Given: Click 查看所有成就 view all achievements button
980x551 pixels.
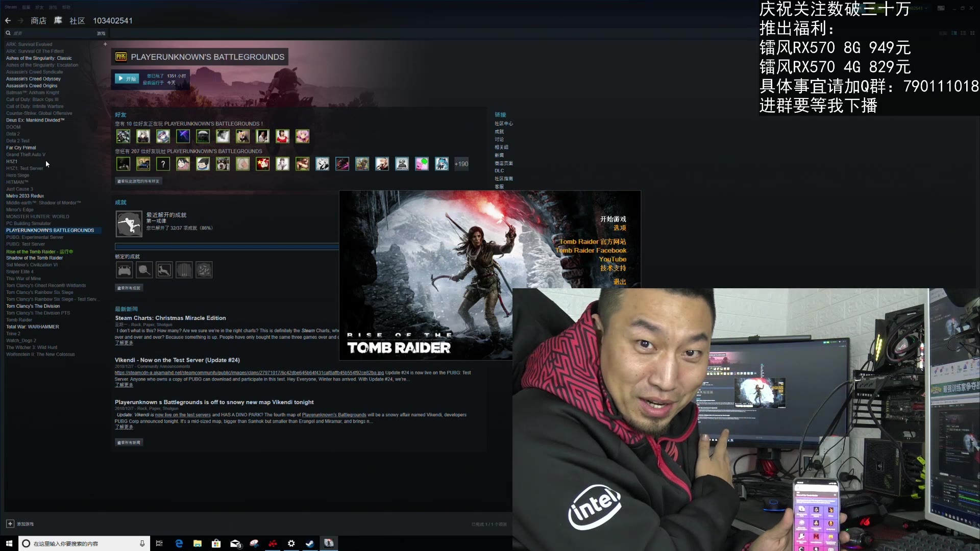Looking at the screenshot, I should (x=129, y=288).
